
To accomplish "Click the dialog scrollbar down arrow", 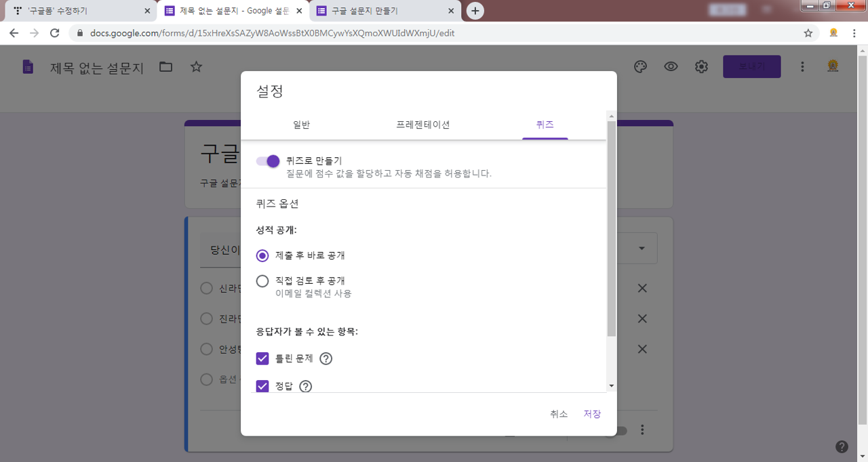I will tap(612, 385).
